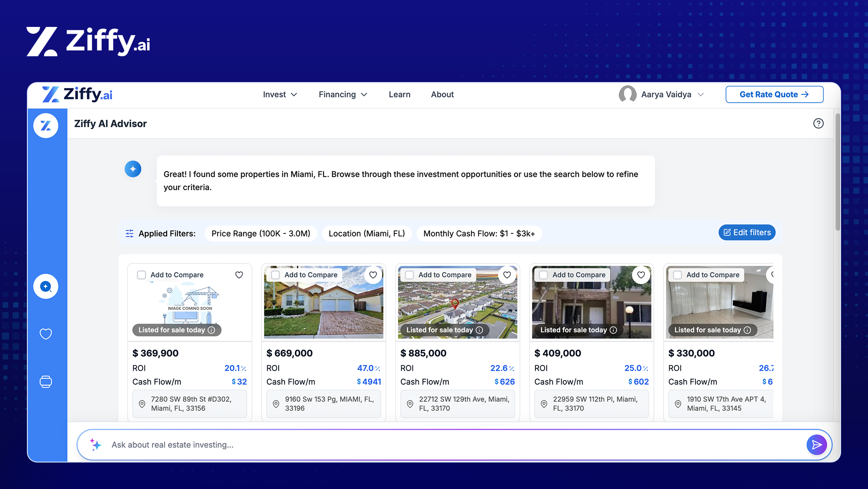Click info icon on $885,000 listing badge
This screenshot has height=489, width=868.
(x=480, y=330)
